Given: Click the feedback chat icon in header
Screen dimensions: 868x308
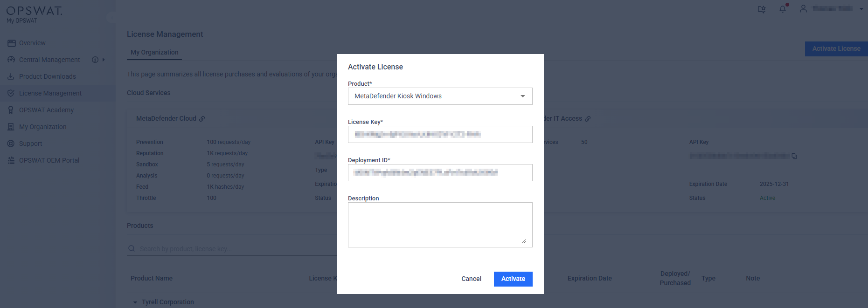Looking at the screenshot, I should point(762,9).
